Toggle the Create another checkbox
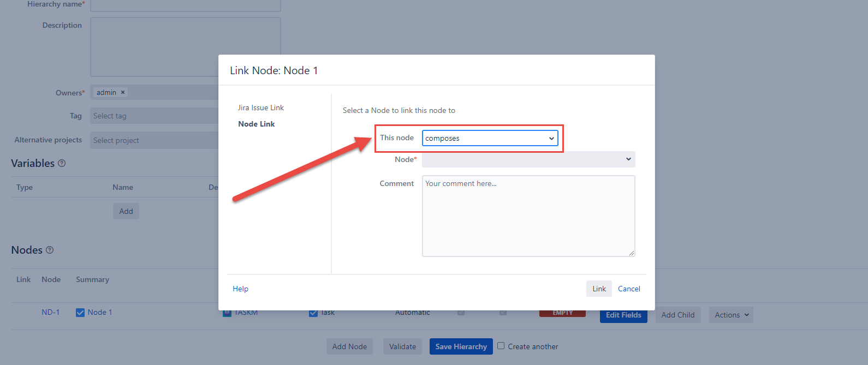Image resolution: width=868 pixels, height=365 pixels. [501, 346]
